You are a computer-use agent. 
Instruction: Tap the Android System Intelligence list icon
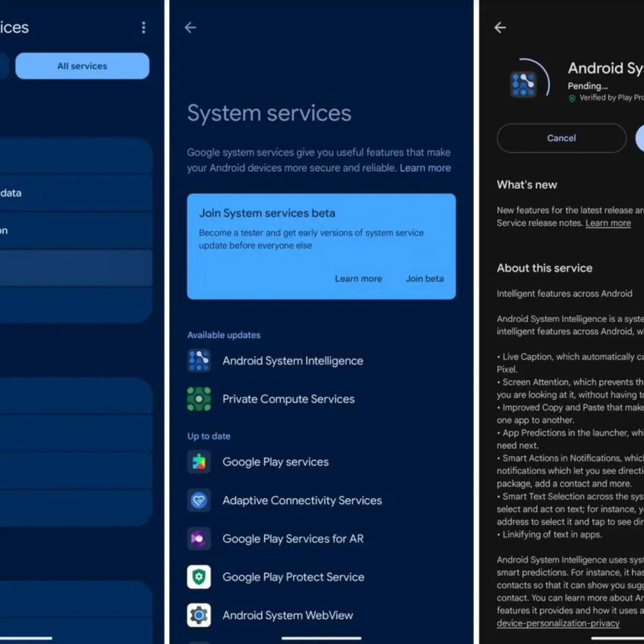(x=199, y=361)
